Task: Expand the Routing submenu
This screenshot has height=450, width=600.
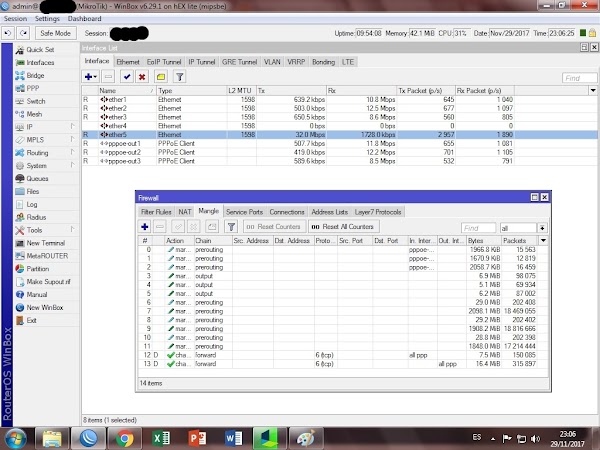Action: coord(45,153)
